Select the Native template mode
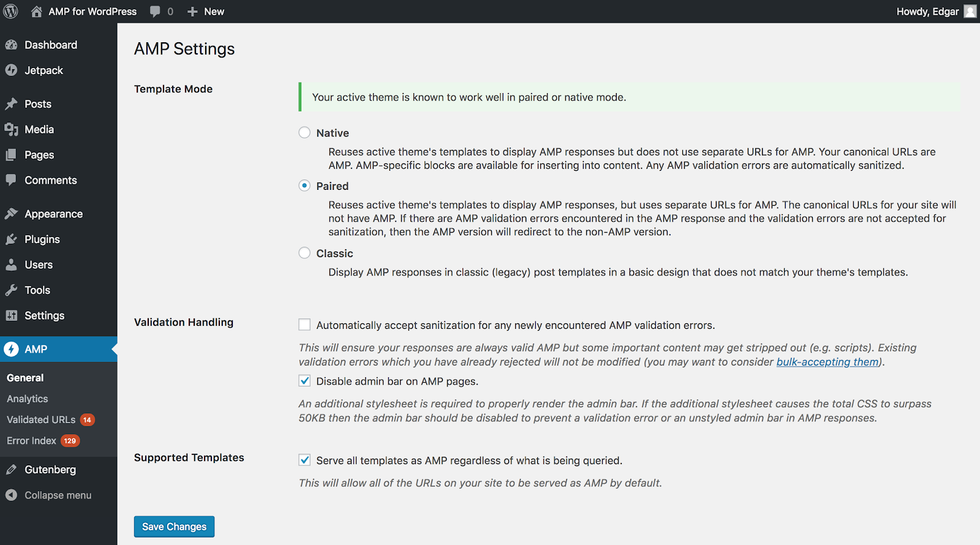 [304, 132]
